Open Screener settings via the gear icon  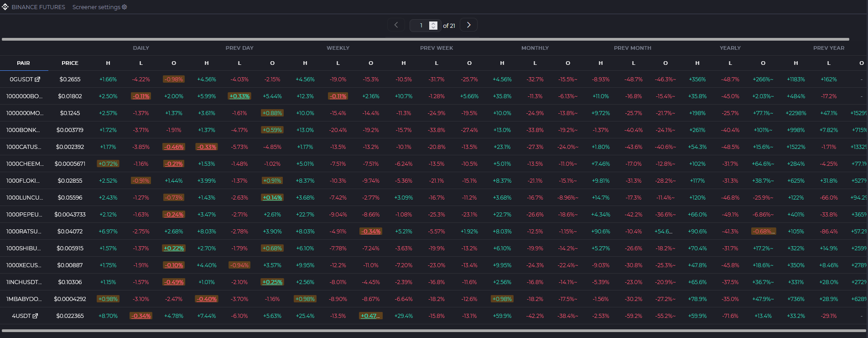pos(125,7)
